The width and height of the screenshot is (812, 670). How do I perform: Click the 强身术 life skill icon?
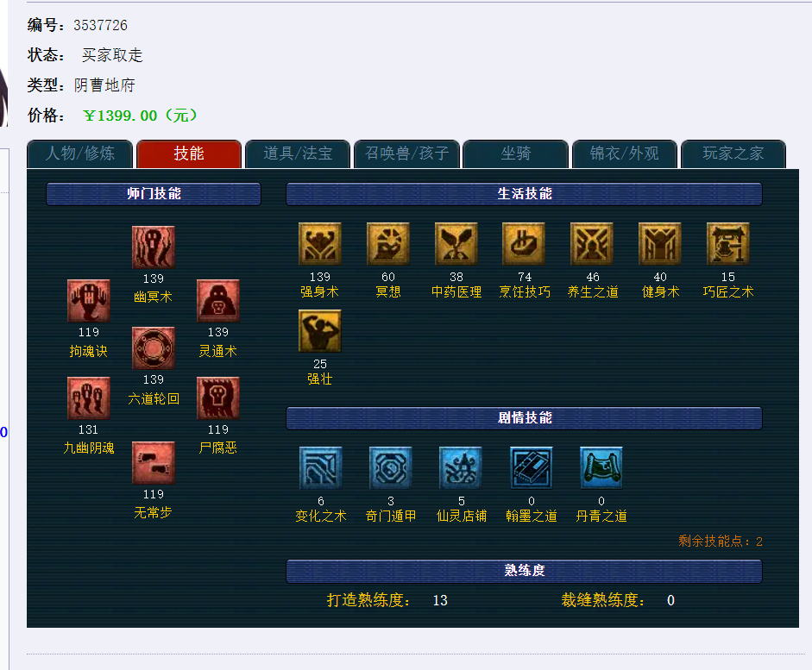[x=320, y=244]
